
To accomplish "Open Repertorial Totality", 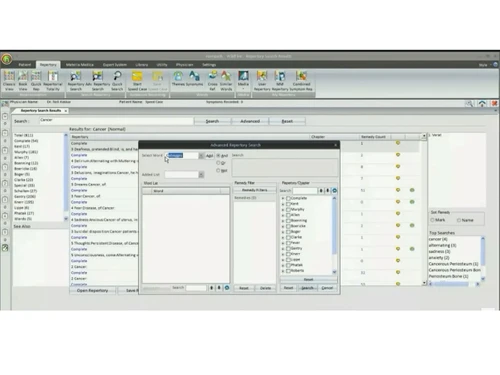I will pos(53,81).
